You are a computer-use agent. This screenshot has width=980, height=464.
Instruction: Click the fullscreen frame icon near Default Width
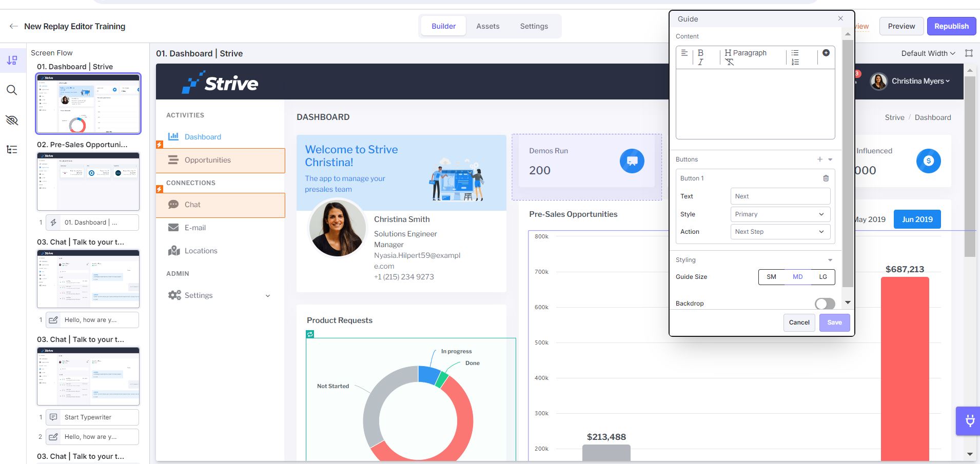point(969,53)
